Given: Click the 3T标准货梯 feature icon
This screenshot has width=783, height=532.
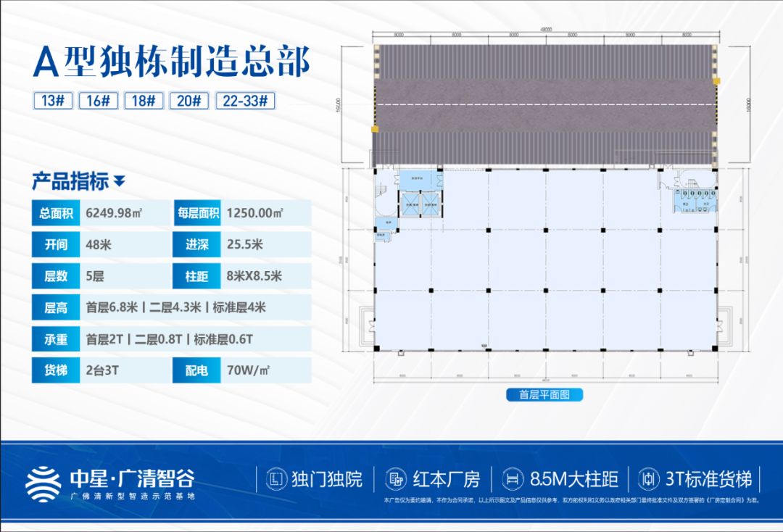Looking at the screenshot, I should click(649, 479).
